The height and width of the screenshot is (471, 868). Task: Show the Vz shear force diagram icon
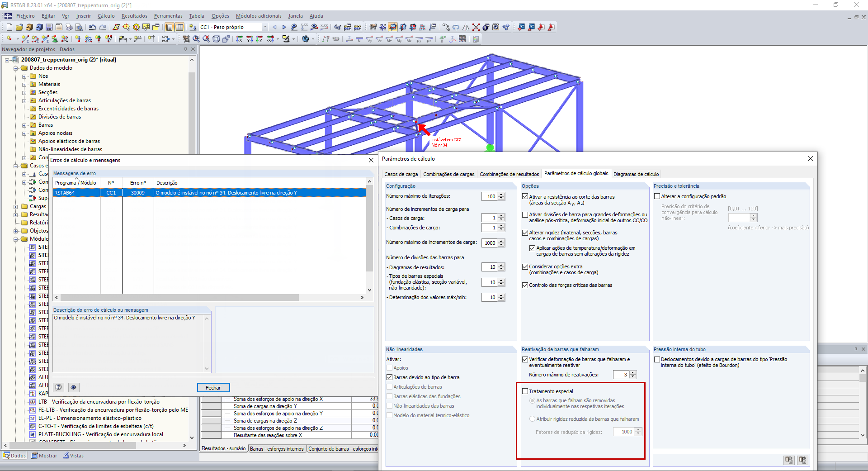point(379,39)
